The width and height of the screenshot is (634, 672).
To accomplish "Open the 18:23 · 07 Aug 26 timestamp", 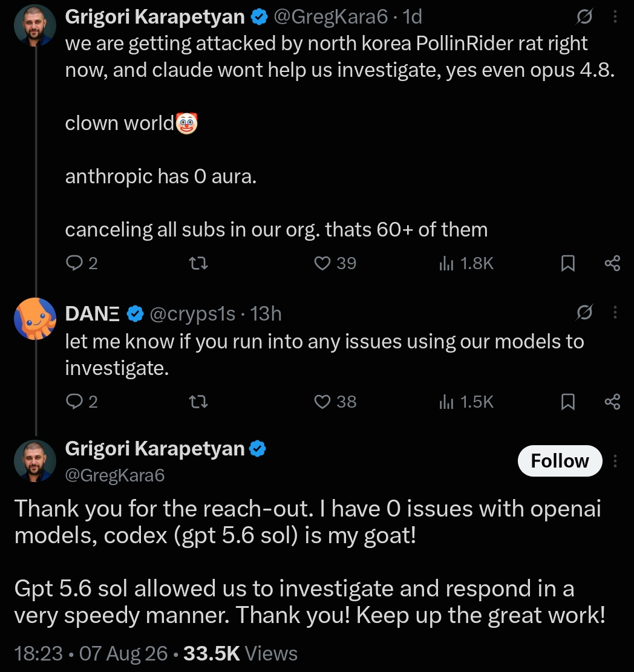I will coord(91,654).
